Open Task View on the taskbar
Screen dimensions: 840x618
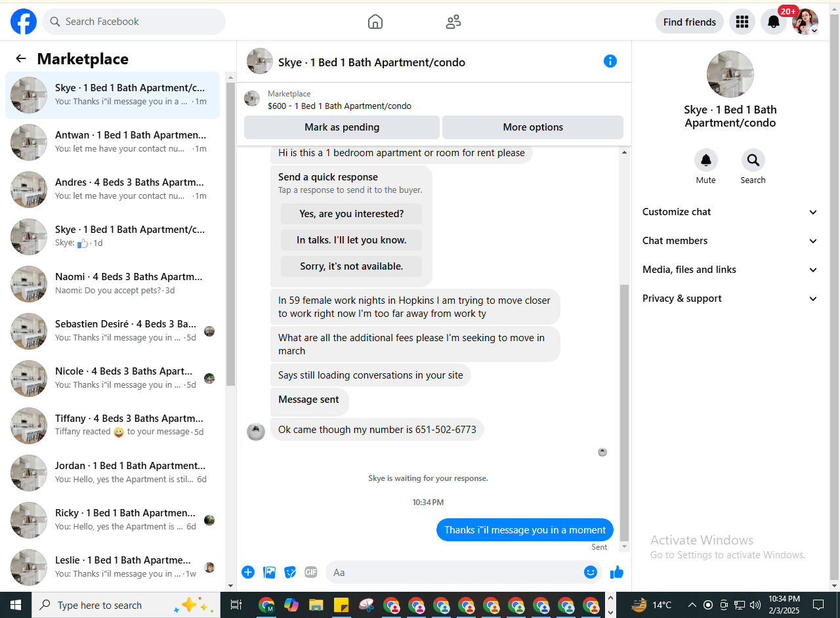tap(236, 605)
